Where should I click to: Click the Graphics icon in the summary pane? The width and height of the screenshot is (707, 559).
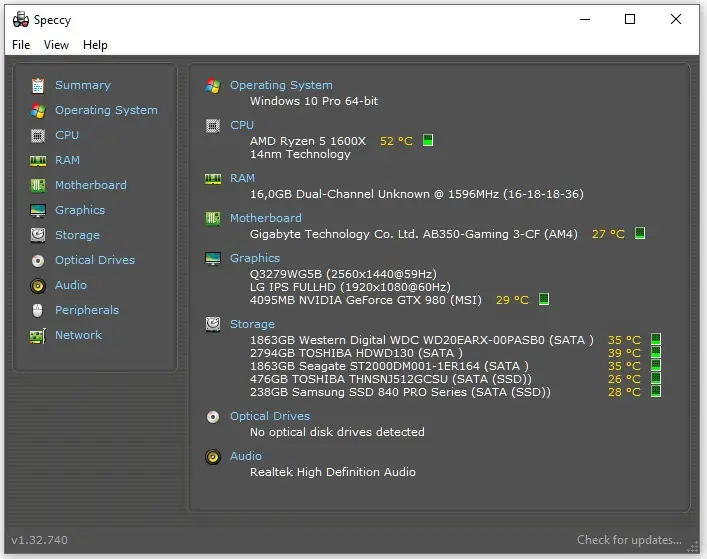click(x=213, y=259)
